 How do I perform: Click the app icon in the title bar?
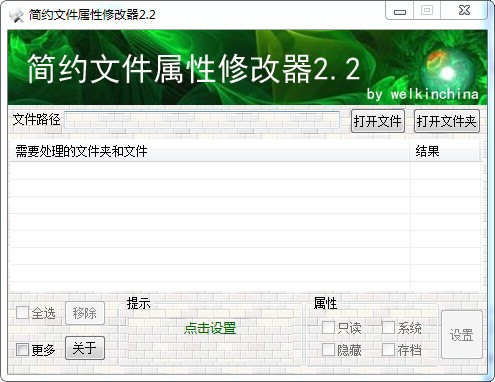point(16,15)
